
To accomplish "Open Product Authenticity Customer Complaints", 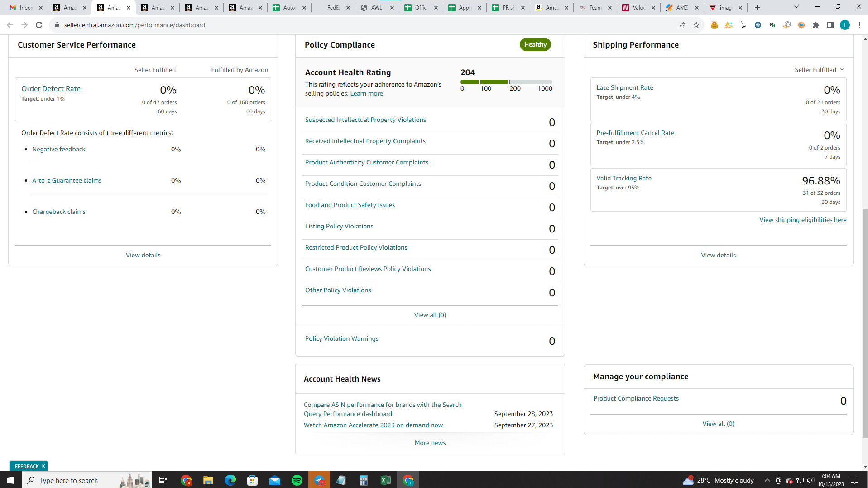I will (x=366, y=162).
